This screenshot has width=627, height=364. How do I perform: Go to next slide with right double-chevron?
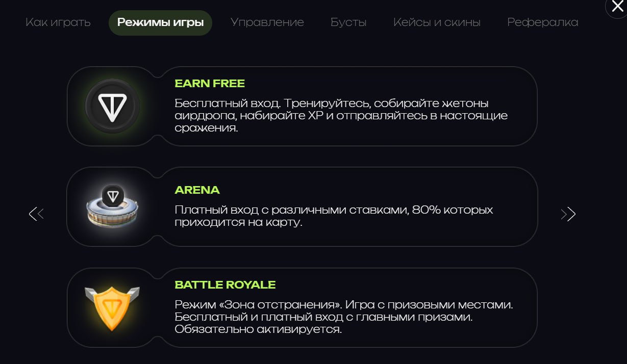[568, 214]
